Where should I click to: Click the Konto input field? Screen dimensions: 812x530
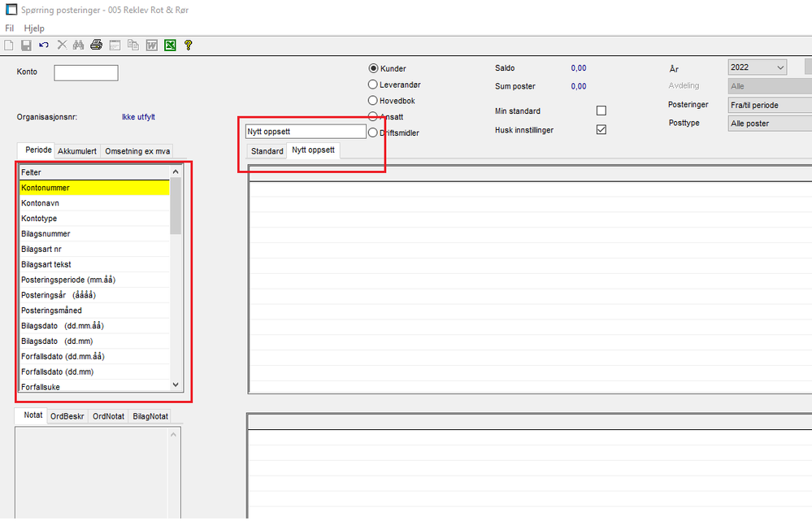click(86, 72)
